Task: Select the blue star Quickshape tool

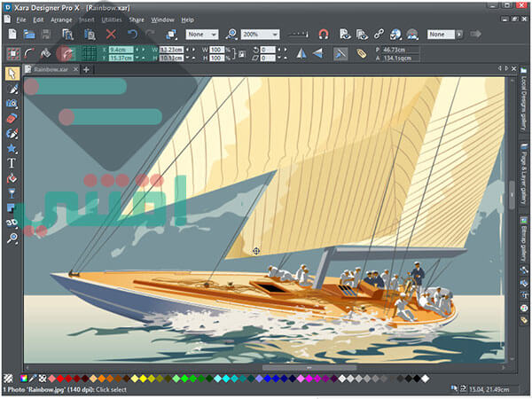Action: pos(12,148)
